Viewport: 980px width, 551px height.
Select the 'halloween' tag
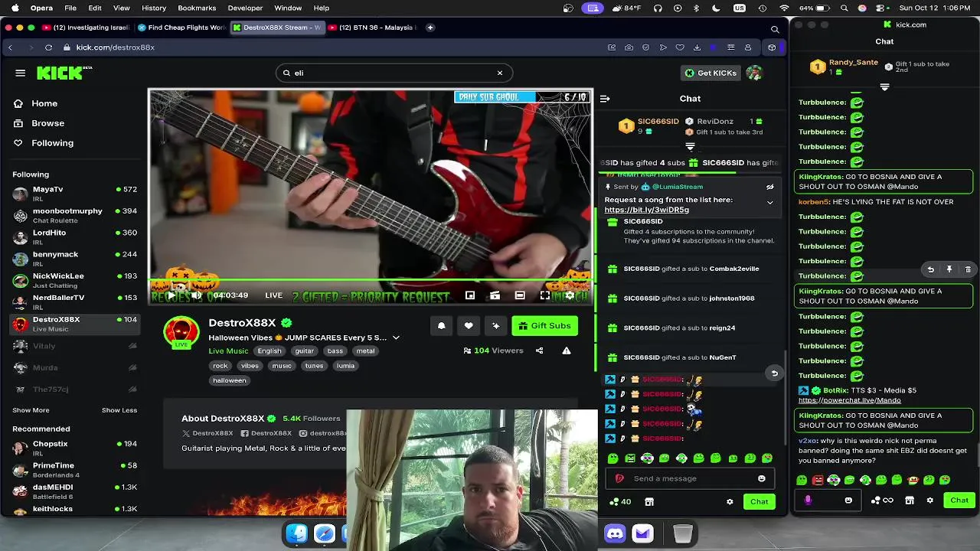pyautogui.click(x=230, y=380)
